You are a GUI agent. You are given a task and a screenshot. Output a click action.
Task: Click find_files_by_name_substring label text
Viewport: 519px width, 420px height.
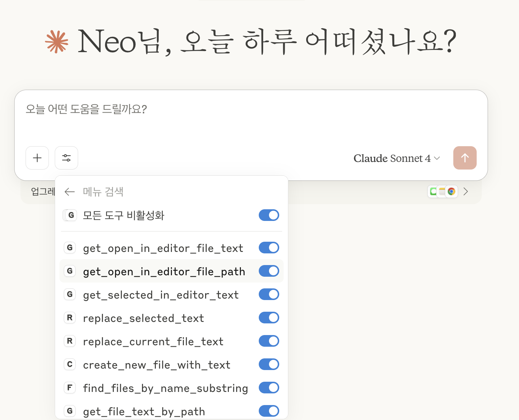tap(165, 388)
